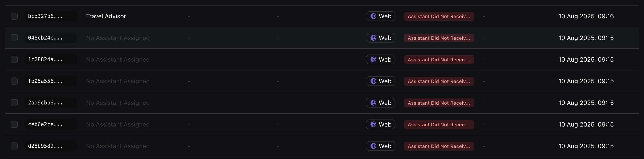Toggle selection checkbox for 2ad9cbb6 row
This screenshot has width=644, height=159.
tap(14, 103)
